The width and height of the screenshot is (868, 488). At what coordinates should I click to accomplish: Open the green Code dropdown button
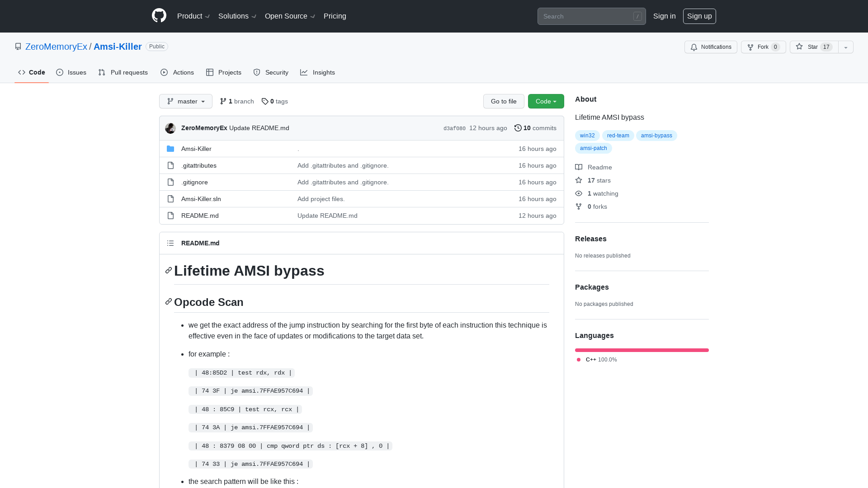(x=546, y=101)
